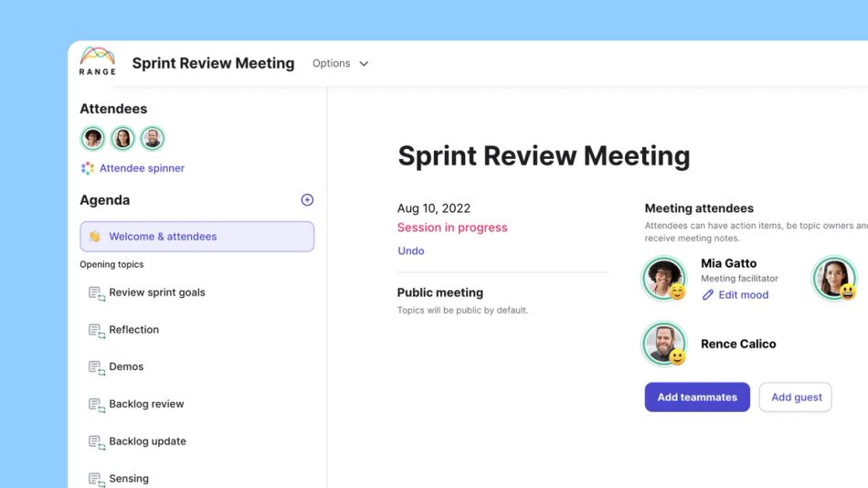Viewport: 868px width, 488px height.
Task: Click the Demos topic icon
Action: coord(96,367)
